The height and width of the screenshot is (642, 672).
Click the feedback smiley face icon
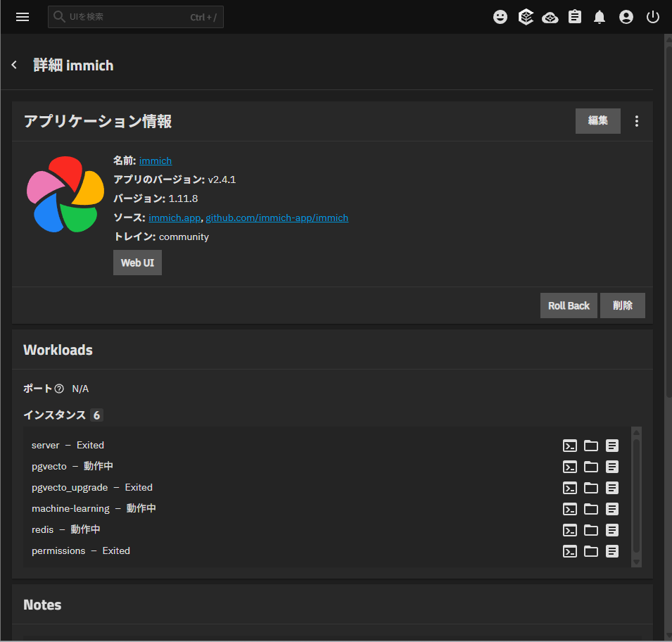500,17
